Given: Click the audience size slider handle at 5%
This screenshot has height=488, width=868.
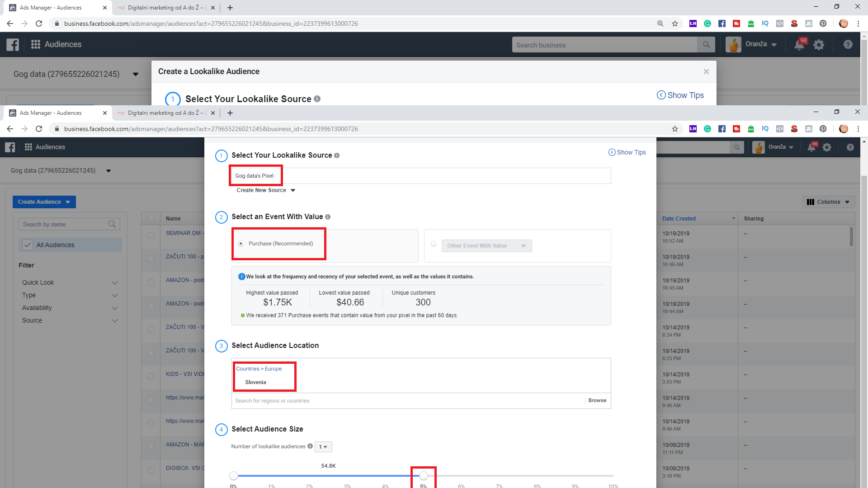Looking at the screenshot, I should (x=424, y=476).
